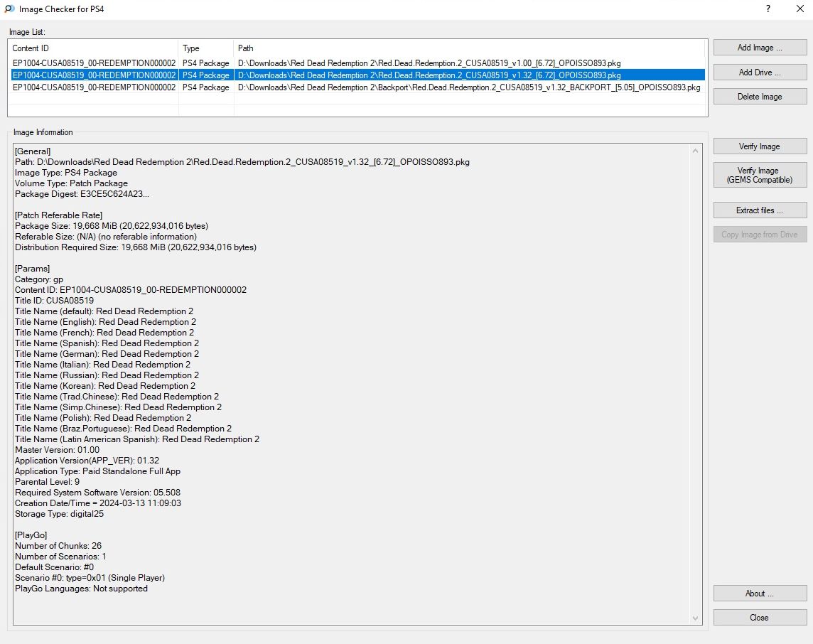This screenshot has width=813, height=644.
Task: Click the 'Parental Level: 9' line
Action: coord(47,482)
